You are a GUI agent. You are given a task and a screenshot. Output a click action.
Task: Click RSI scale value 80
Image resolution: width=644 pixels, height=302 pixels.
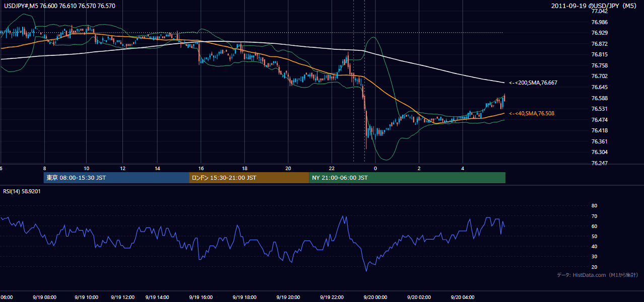pyautogui.click(x=594, y=206)
